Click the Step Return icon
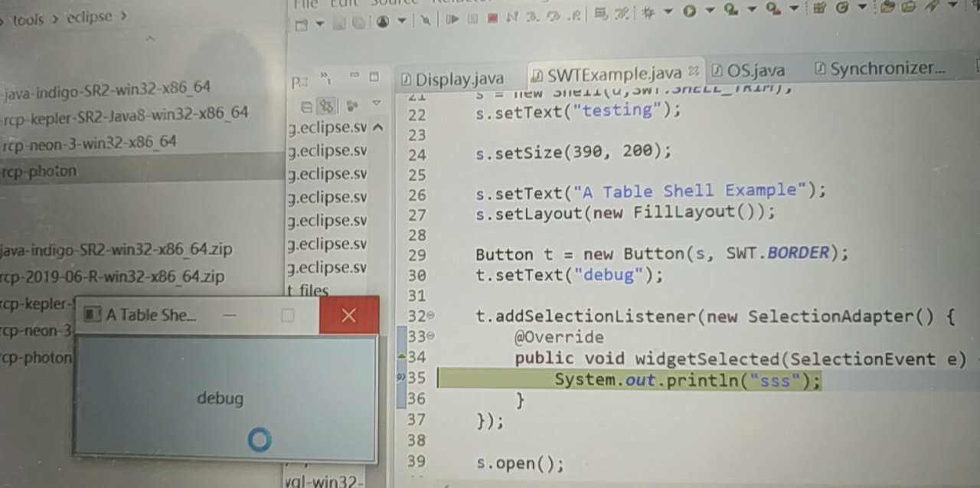The height and width of the screenshot is (488, 980). (573, 17)
